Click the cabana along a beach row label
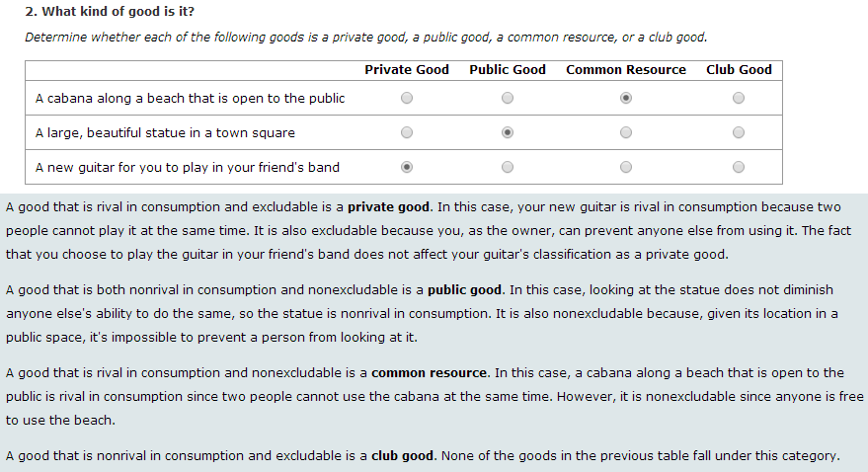 coord(190,98)
